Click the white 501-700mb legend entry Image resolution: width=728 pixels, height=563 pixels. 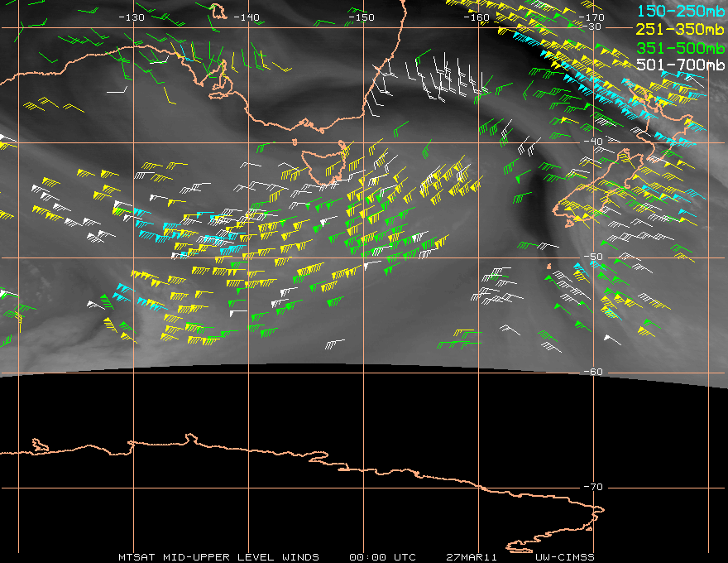click(x=681, y=65)
